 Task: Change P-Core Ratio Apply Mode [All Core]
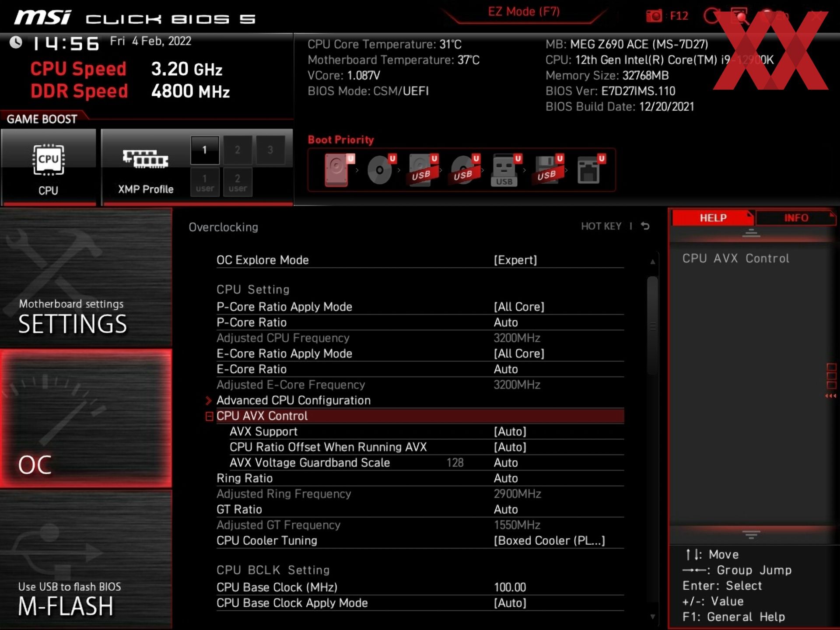(420, 307)
